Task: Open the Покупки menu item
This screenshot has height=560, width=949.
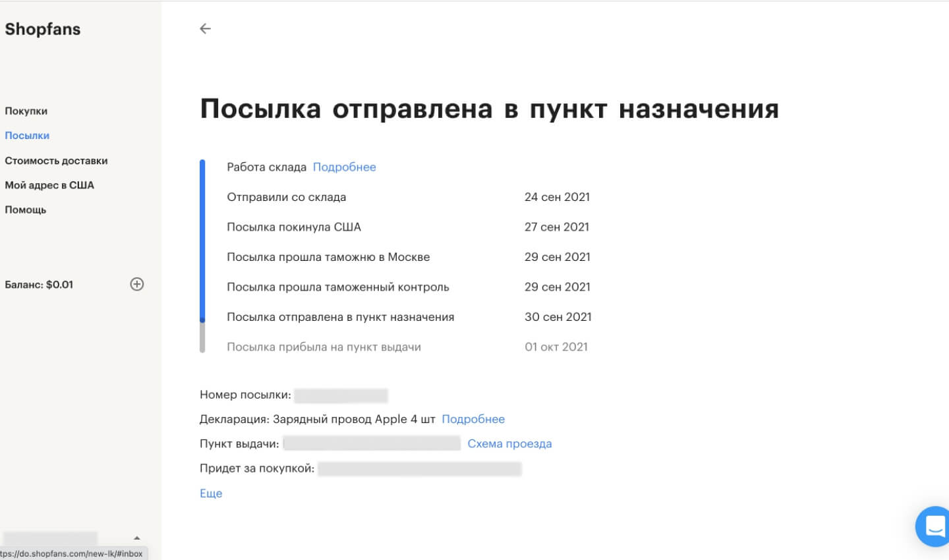Action: 26,111
